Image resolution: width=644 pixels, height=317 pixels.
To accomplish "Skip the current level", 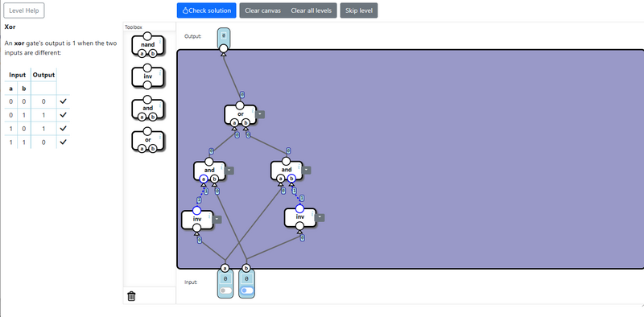I will [x=359, y=10].
